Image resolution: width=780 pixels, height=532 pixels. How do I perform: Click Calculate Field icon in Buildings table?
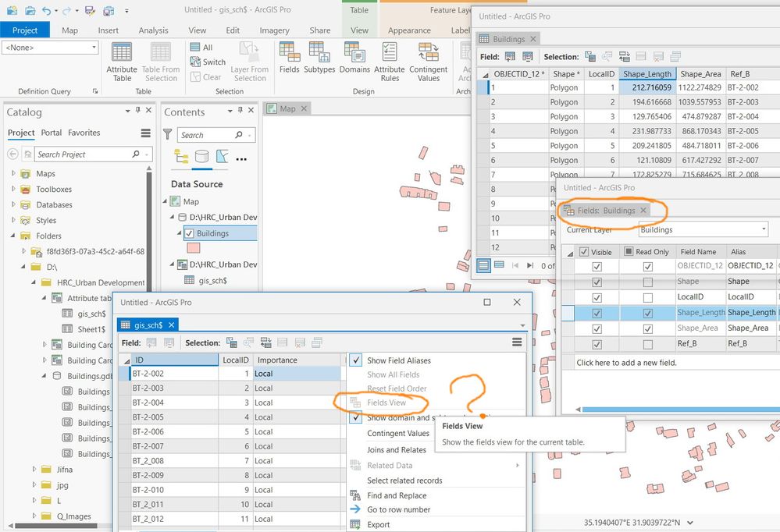tap(527, 57)
